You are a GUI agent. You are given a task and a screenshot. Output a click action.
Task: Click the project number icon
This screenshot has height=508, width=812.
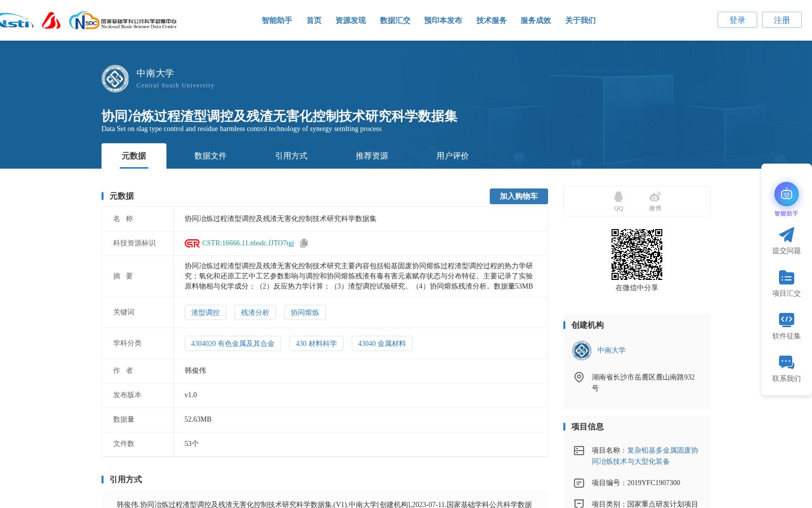pyautogui.click(x=579, y=483)
